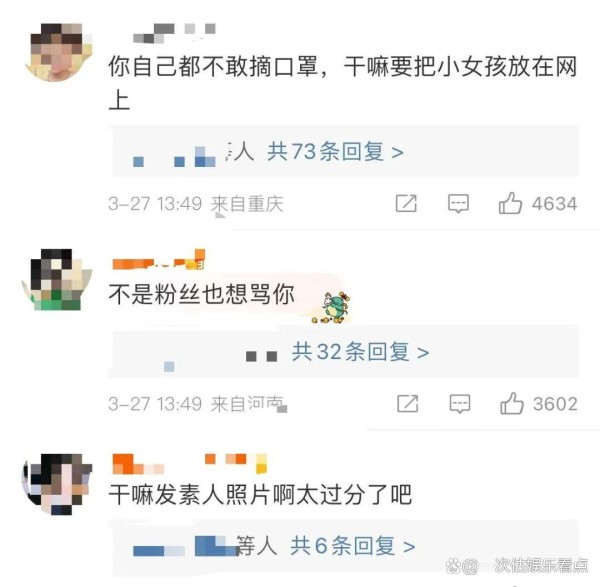Open second commenter's avatar profile
The height and width of the screenshot is (587, 600).
click(x=57, y=279)
